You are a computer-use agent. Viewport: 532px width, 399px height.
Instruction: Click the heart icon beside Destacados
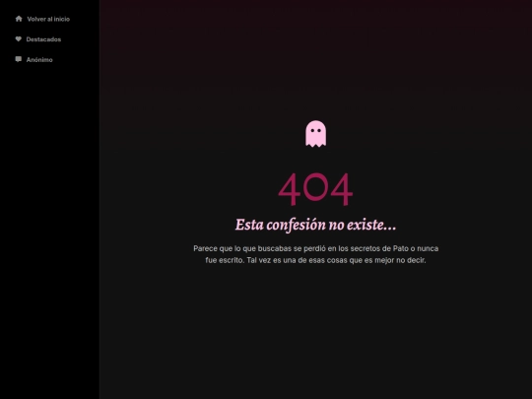[19, 39]
